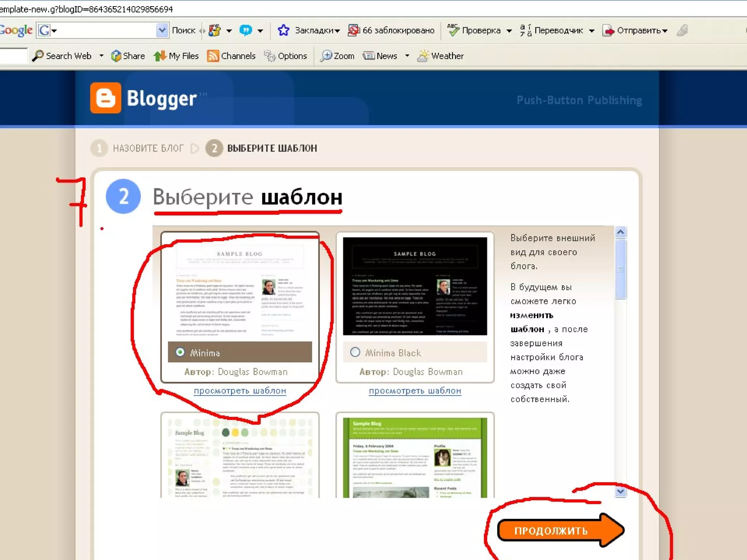Click the Share toolbar icon
This screenshot has height=560, width=747.
click(x=116, y=56)
